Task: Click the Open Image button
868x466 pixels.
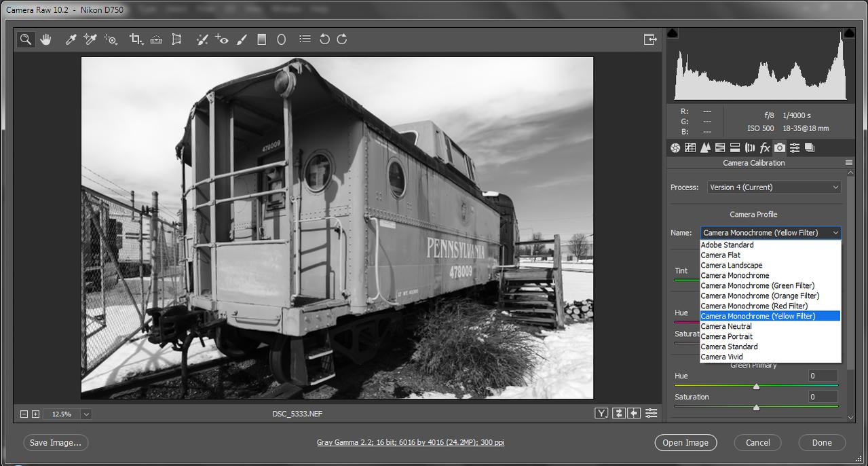Action: (x=685, y=443)
